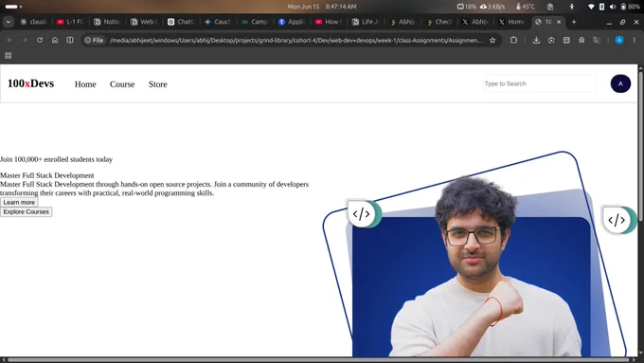644x363 pixels.
Task: Switch to the Home X tab
Action: pyautogui.click(x=511, y=22)
